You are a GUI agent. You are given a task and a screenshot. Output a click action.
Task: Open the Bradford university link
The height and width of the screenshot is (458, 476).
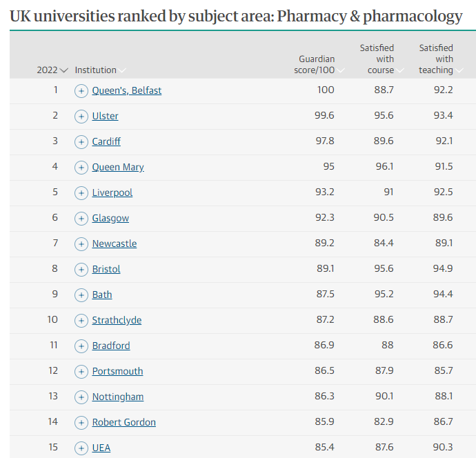(111, 346)
